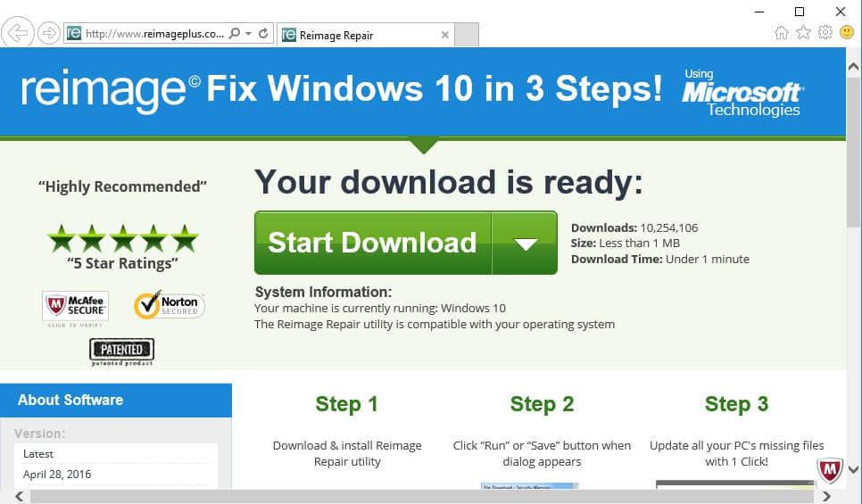Click the Reimage favicon in address bar
The width and height of the screenshot is (862, 504).
[x=74, y=34]
